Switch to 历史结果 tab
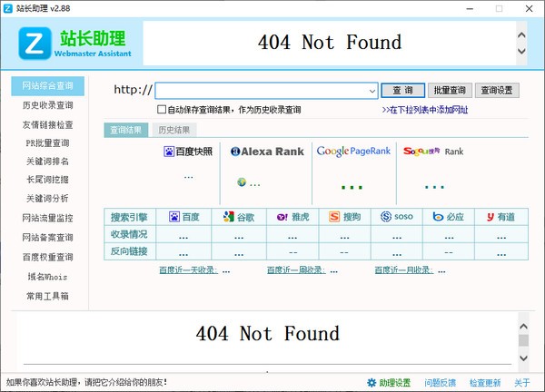 pyautogui.click(x=174, y=130)
